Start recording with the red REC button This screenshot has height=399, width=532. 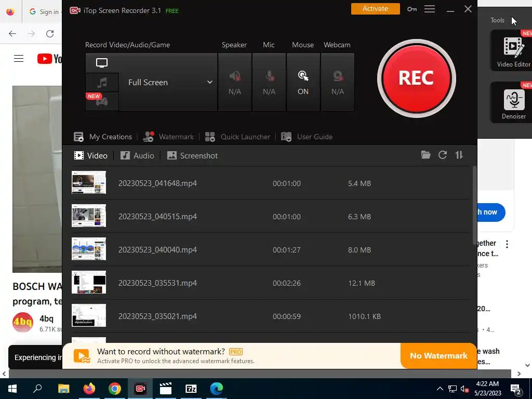pyautogui.click(x=416, y=78)
